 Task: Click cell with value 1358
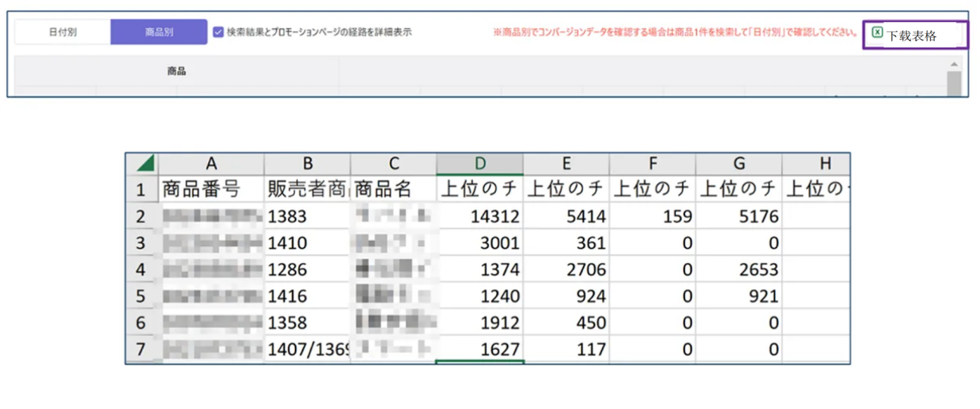click(307, 322)
